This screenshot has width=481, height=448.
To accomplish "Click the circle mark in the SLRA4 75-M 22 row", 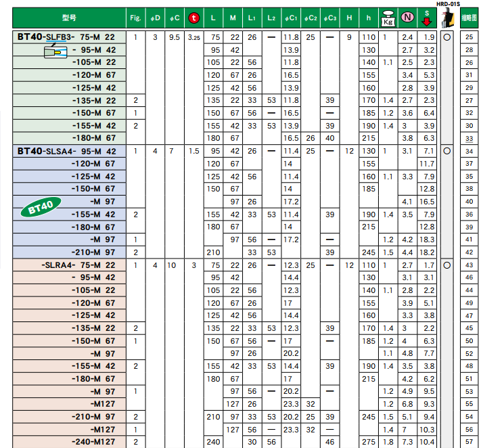I will 447,265.
